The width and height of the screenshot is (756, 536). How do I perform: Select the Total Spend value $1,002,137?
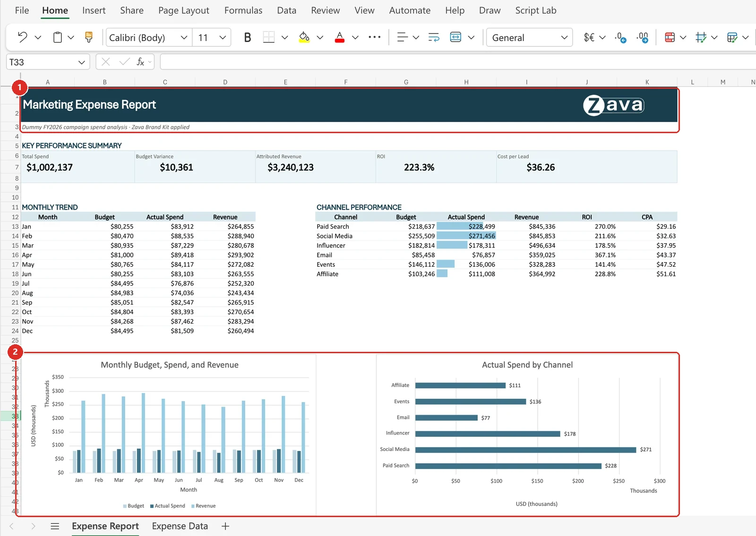[x=50, y=167]
